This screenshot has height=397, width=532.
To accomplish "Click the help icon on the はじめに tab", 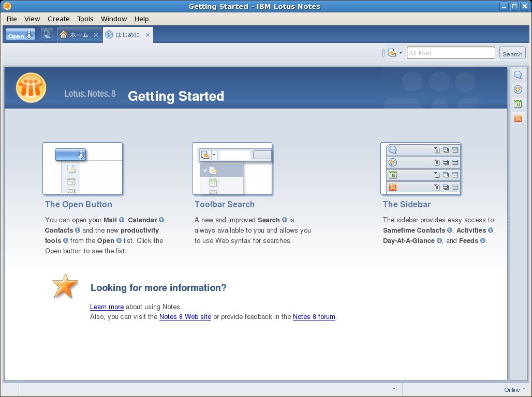I will (x=109, y=35).
